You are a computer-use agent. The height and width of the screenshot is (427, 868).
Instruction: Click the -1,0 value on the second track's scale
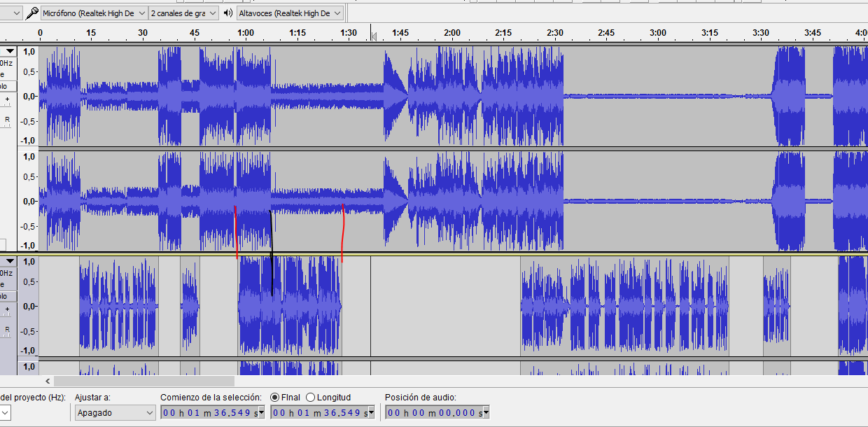28,351
